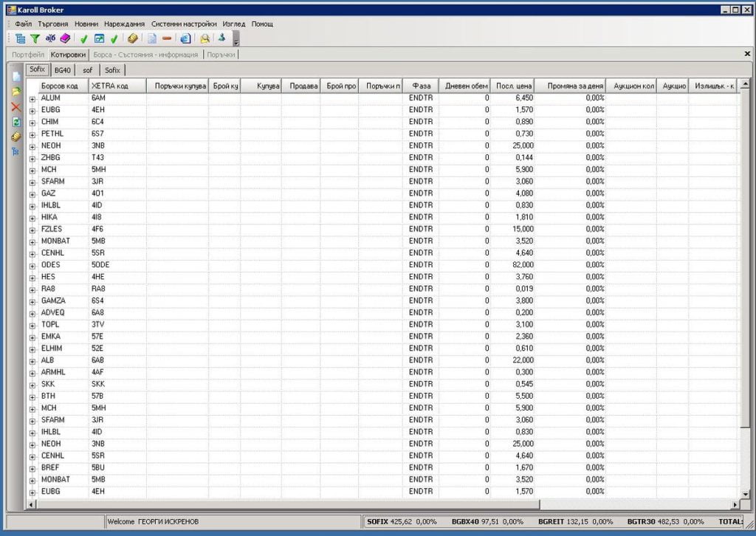The width and height of the screenshot is (756, 536).
Task: Sort by the Посл. цена column header
Action: (512, 86)
